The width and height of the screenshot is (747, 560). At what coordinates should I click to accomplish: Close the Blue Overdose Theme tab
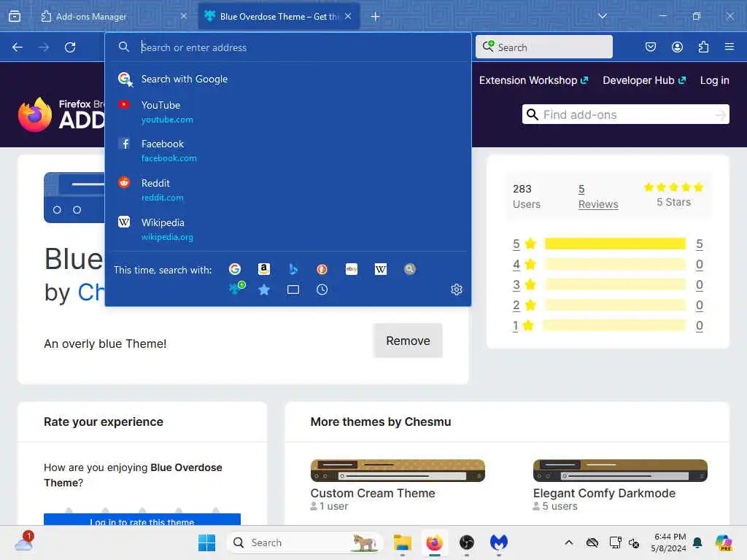tap(348, 16)
